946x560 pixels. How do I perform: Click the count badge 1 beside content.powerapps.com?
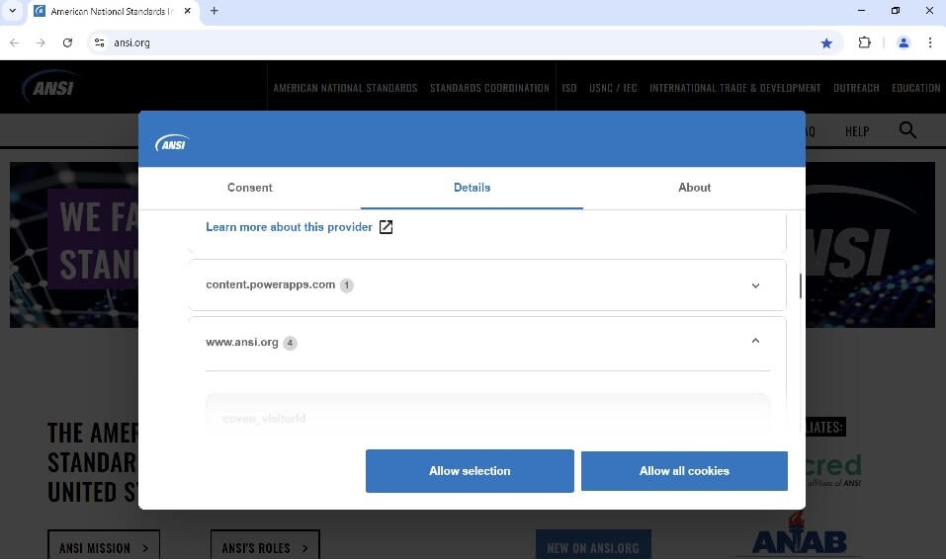pos(346,285)
